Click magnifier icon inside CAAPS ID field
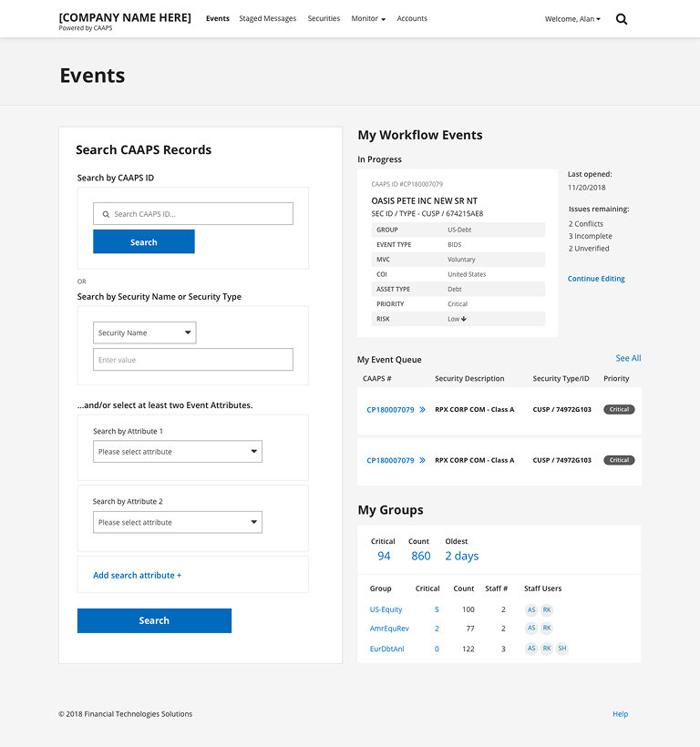The image size is (700, 747). [x=106, y=214]
